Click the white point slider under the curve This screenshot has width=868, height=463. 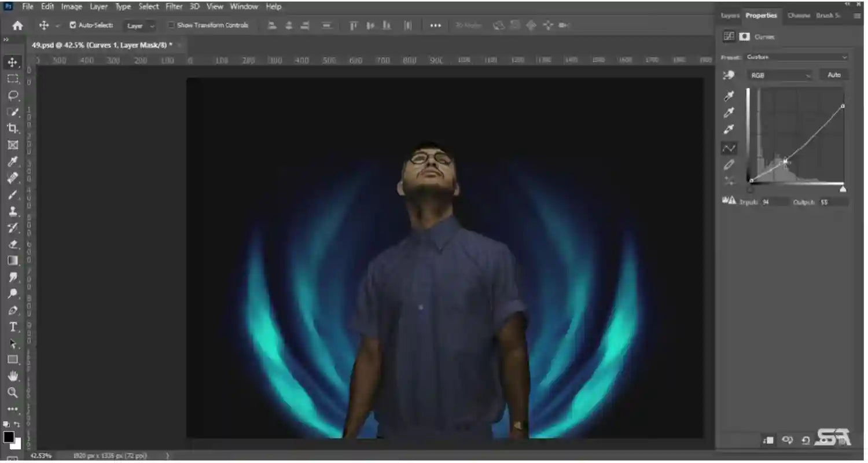843,189
